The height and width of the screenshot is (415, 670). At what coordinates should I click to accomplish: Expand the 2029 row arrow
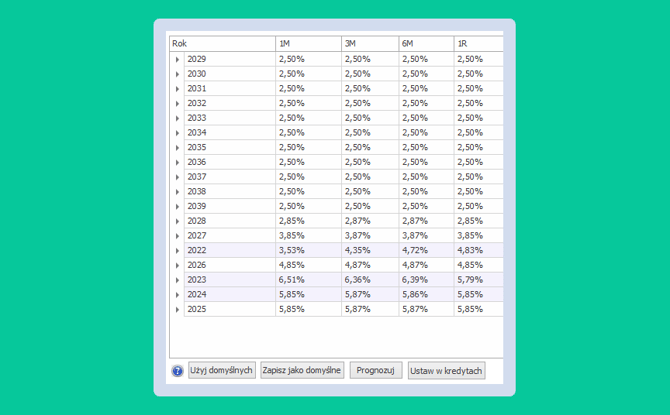pos(177,59)
